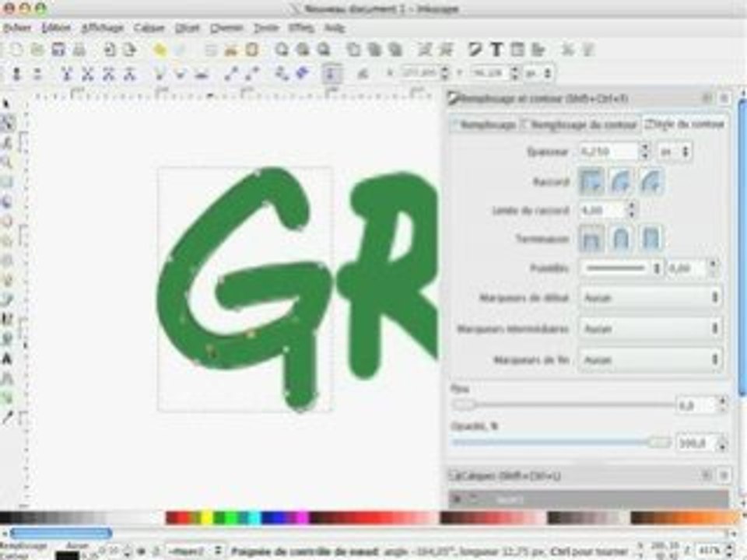The height and width of the screenshot is (560, 747).
Task: Choose the miter join Raccord button
Action: (591, 182)
